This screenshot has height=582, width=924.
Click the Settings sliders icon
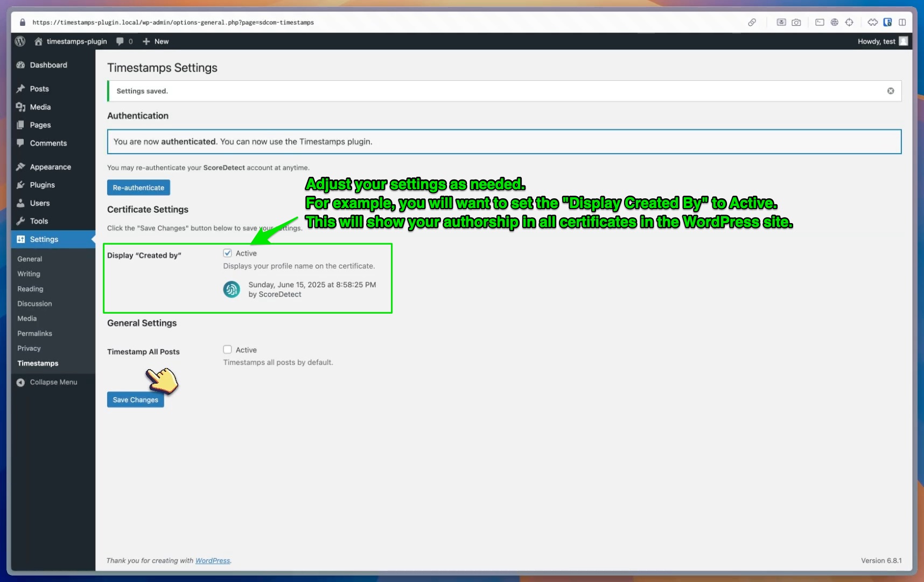point(20,239)
